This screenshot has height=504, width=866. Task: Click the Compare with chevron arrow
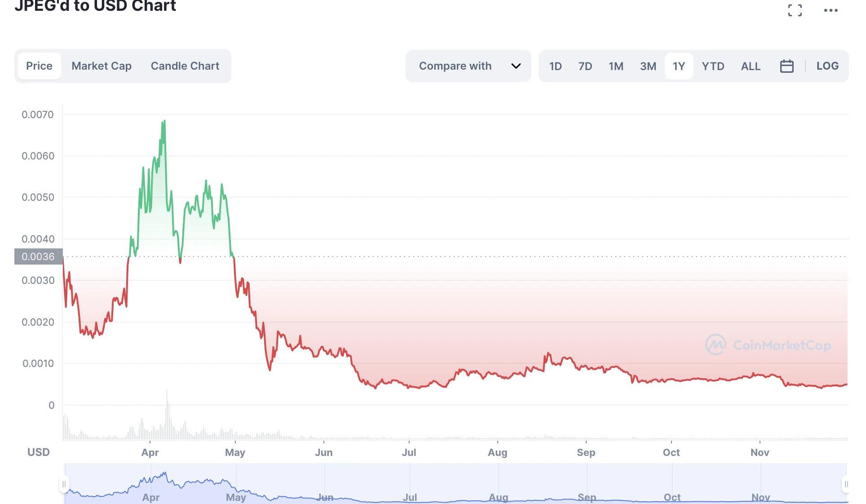[x=516, y=66]
